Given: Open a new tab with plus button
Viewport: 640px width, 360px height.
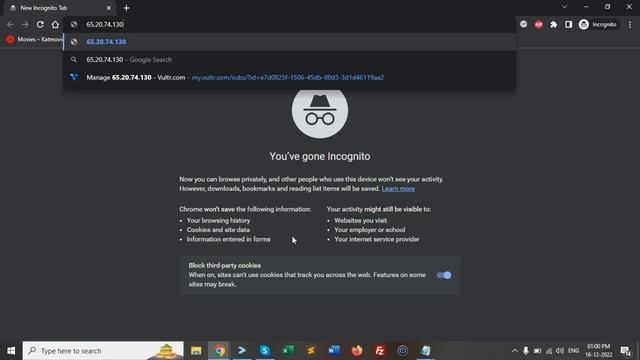Looking at the screenshot, I should [126, 8].
